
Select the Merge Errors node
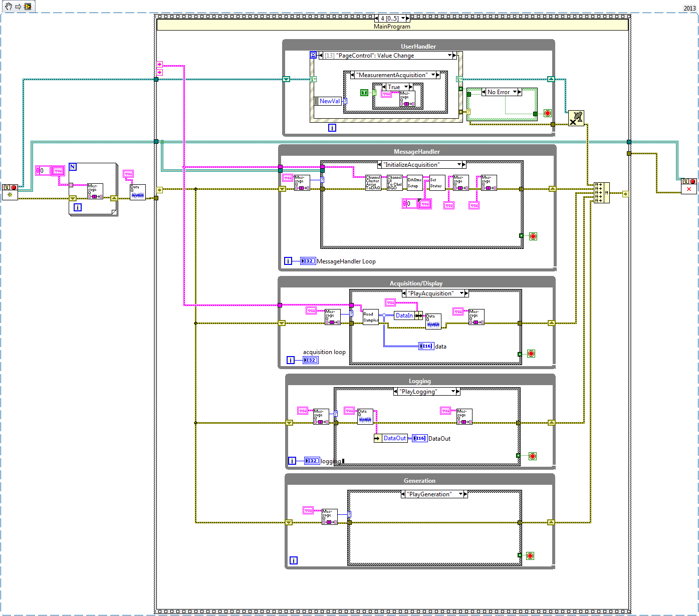[601, 193]
